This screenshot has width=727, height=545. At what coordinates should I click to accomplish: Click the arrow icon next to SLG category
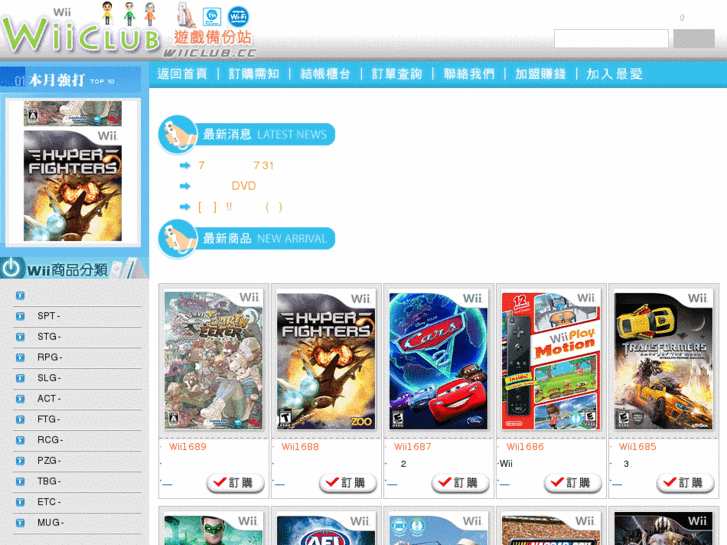(20, 378)
